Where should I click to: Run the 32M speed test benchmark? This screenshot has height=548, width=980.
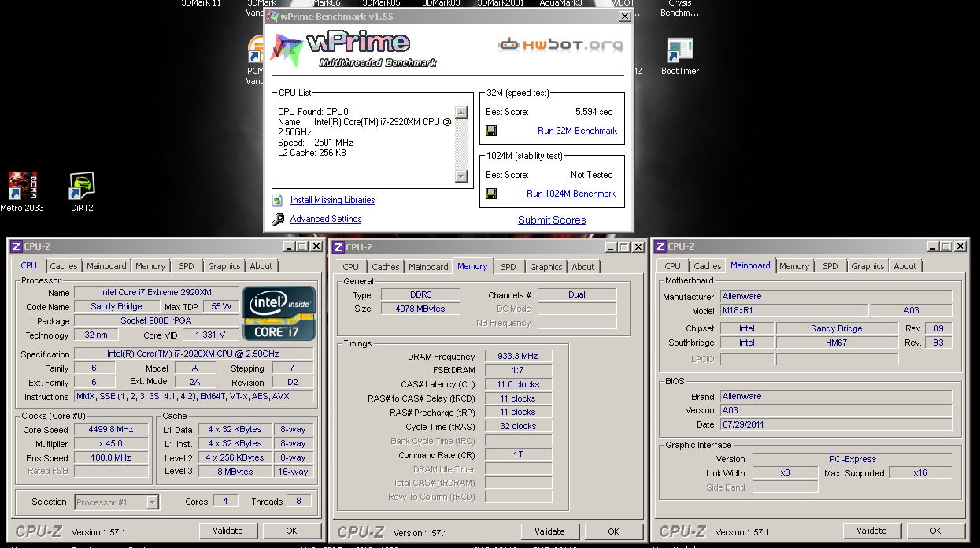[x=577, y=131]
